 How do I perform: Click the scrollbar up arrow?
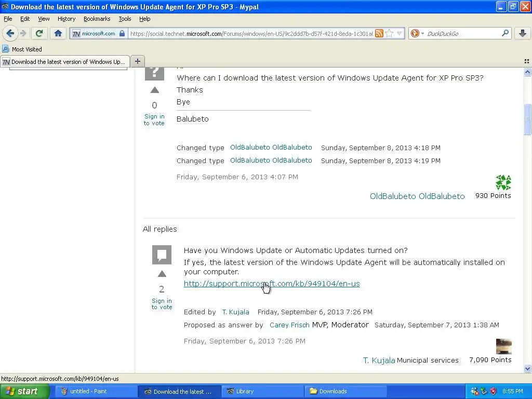[x=527, y=72]
